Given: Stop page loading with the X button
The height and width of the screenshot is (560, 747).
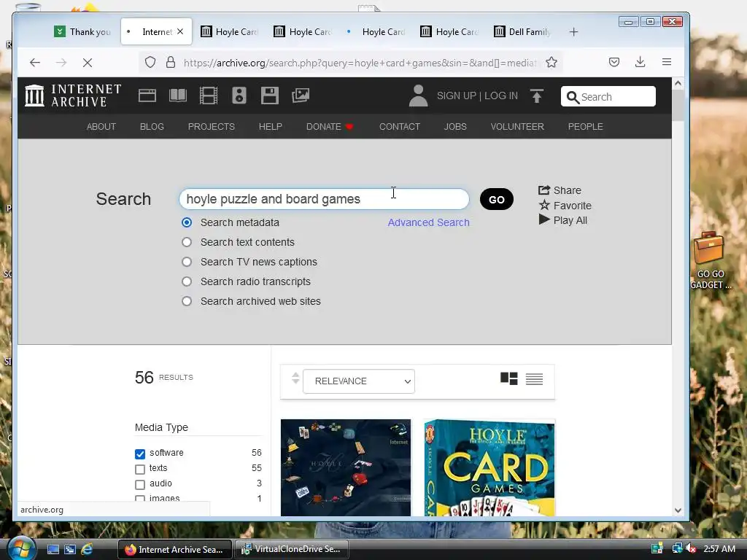Looking at the screenshot, I should tap(88, 63).
